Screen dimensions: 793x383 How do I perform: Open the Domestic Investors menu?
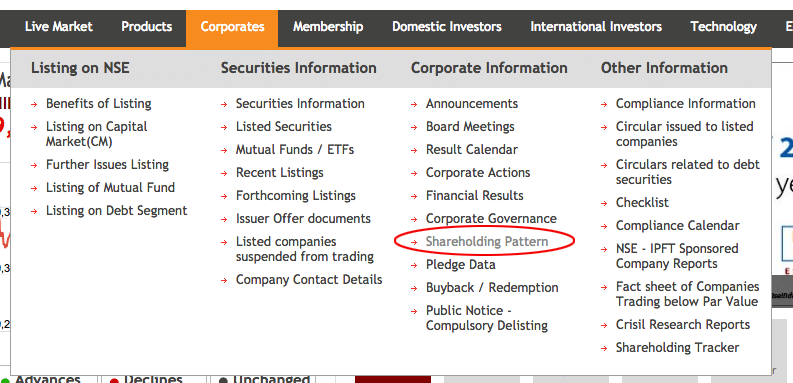click(x=447, y=27)
